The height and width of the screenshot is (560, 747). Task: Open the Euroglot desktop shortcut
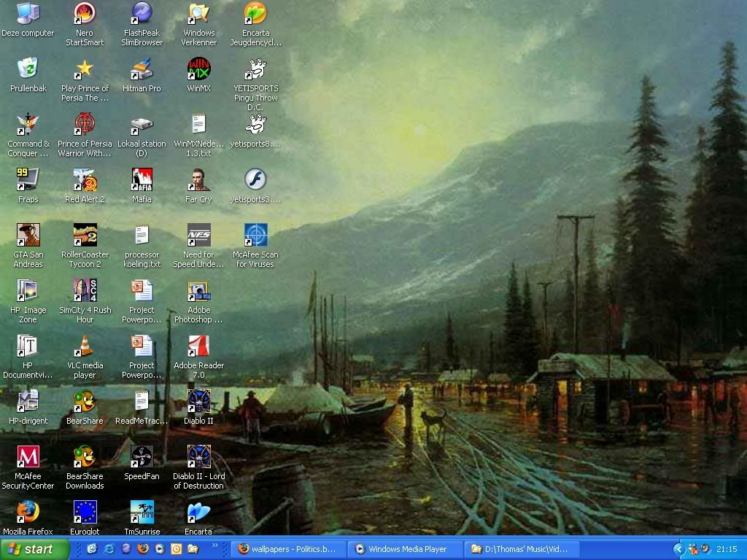coord(85,512)
